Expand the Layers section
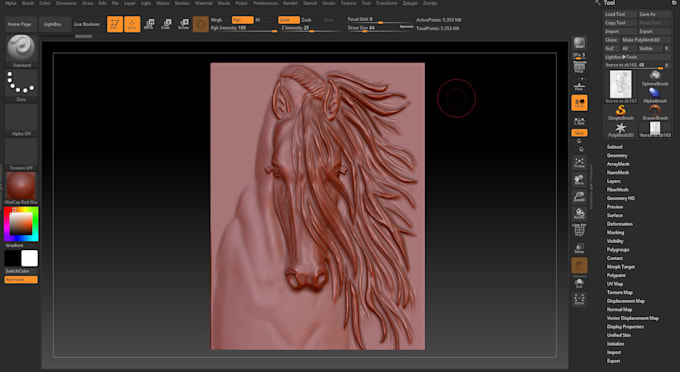Image resolution: width=680 pixels, height=372 pixels. pos(614,181)
